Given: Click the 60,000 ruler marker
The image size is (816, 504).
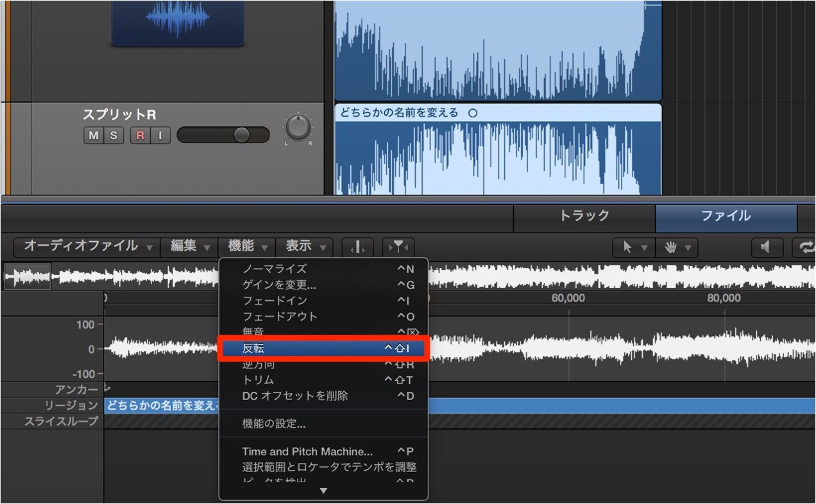Looking at the screenshot, I should 568,298.
